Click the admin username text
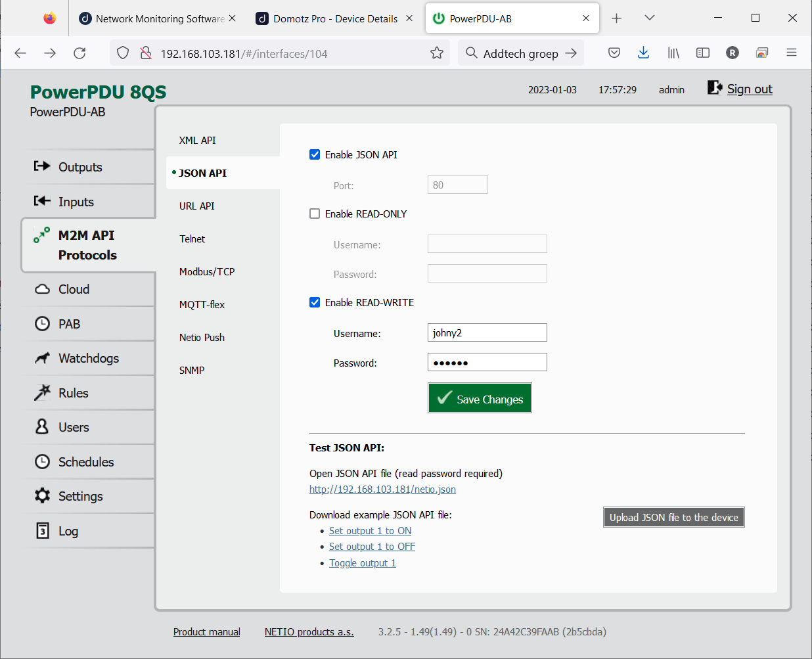Screen dimensions: 812x659 (x=671, y=90)
